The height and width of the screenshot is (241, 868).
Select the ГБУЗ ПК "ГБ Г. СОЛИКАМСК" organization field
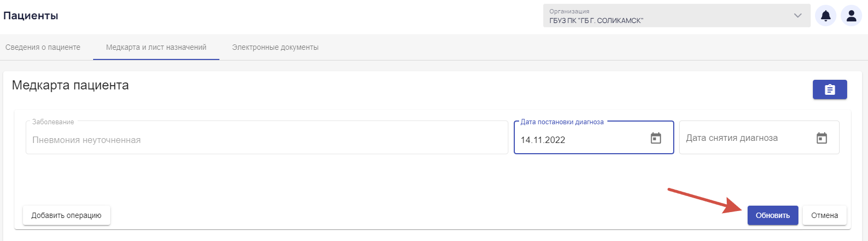click(676, 16)
